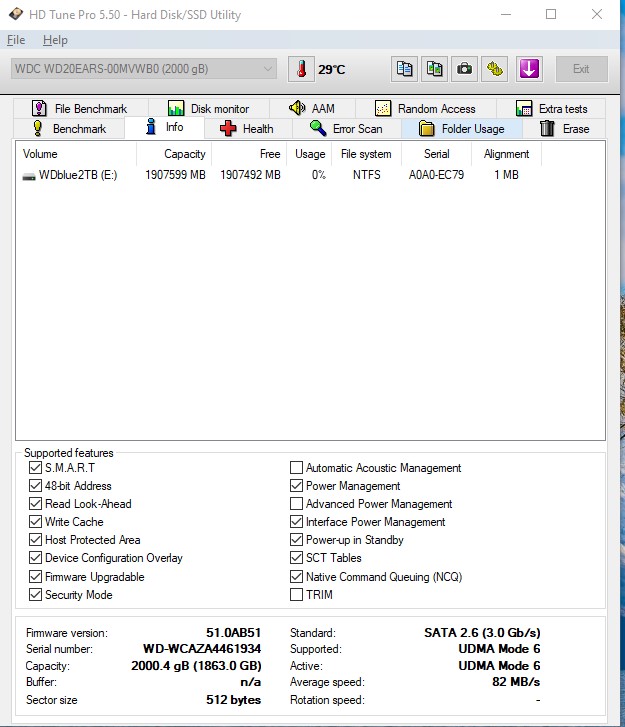
Task: Click the 1907599 MB capacity value
Action: coord(175,175)
